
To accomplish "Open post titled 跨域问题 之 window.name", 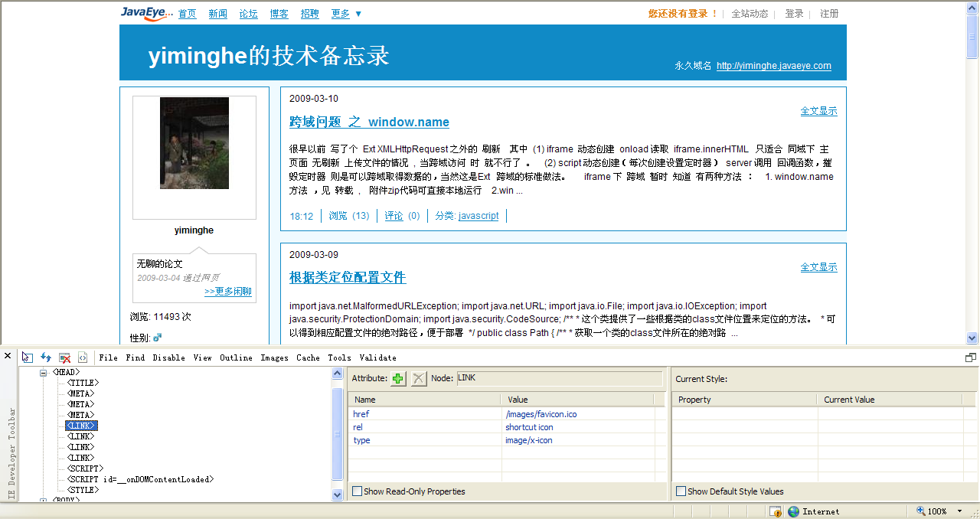I will (369, 122).
